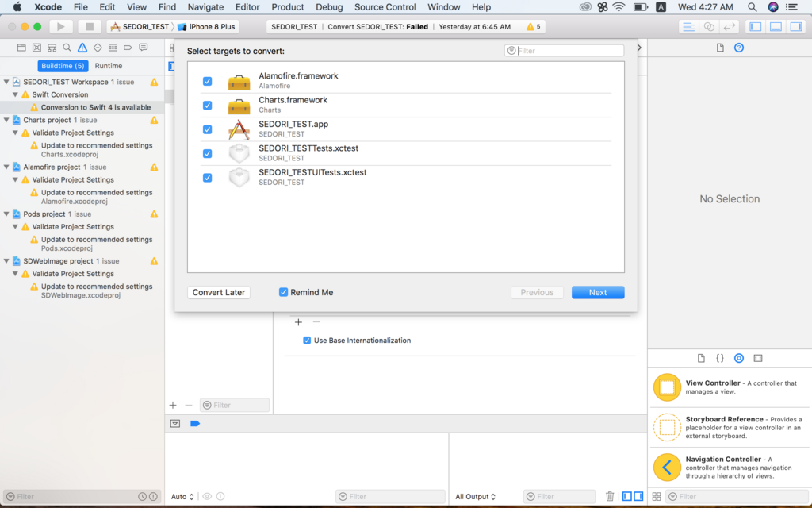Show the File inspector icon

point(720,48)
